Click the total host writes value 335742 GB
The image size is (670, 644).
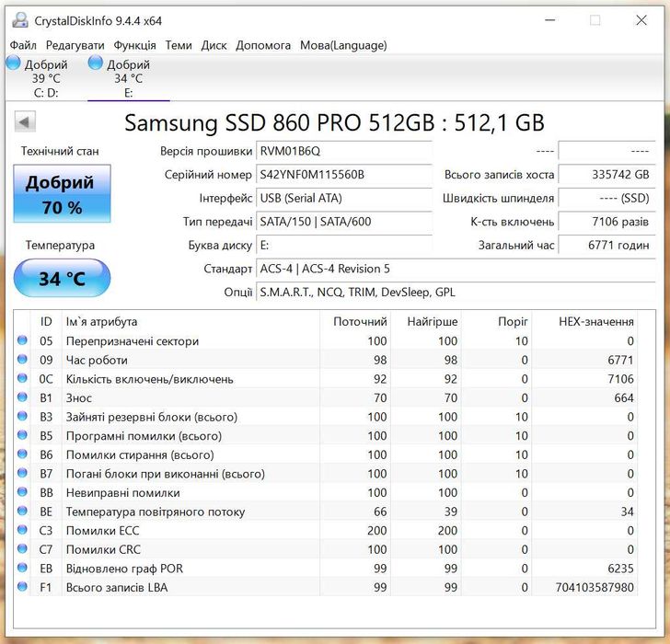click(606, 175)
